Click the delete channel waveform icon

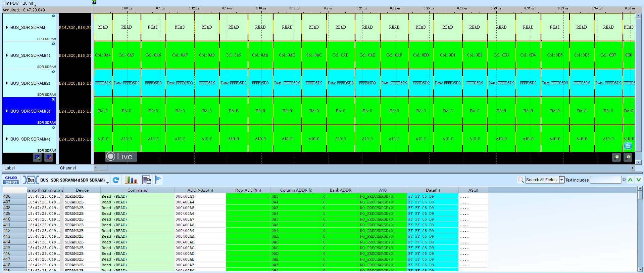click(49, 157)
